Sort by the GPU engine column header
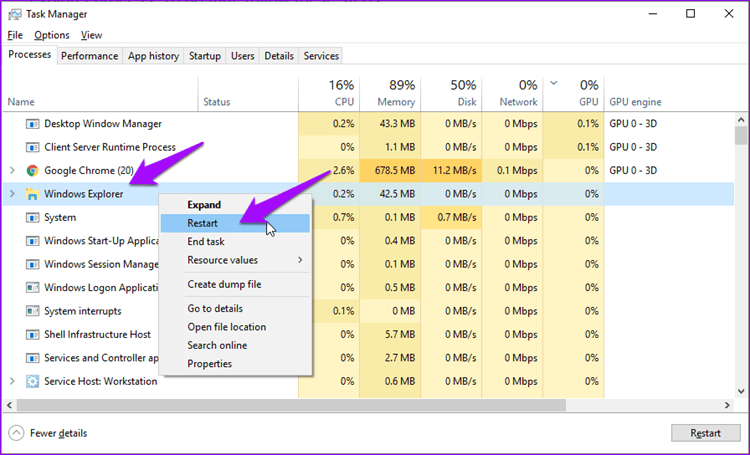 (669, 94)
